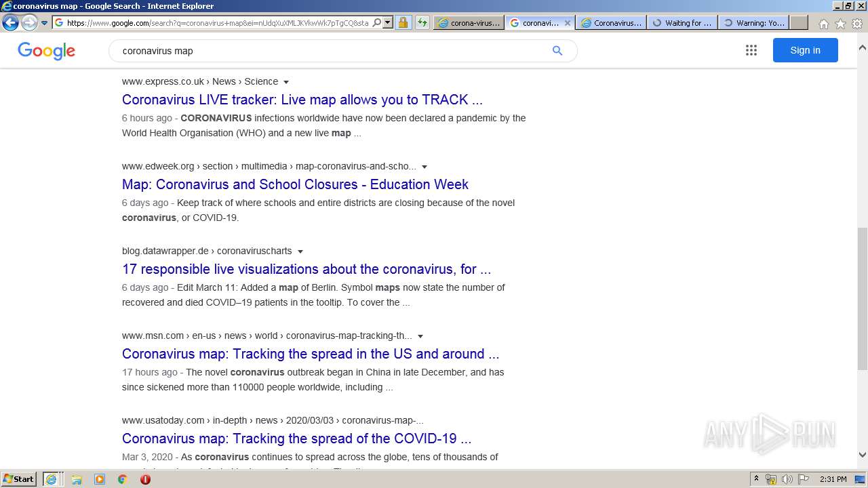Click the security lock icon
Image resolution: width=868 pixels, height=488 pixels.
tap(403, 22)
